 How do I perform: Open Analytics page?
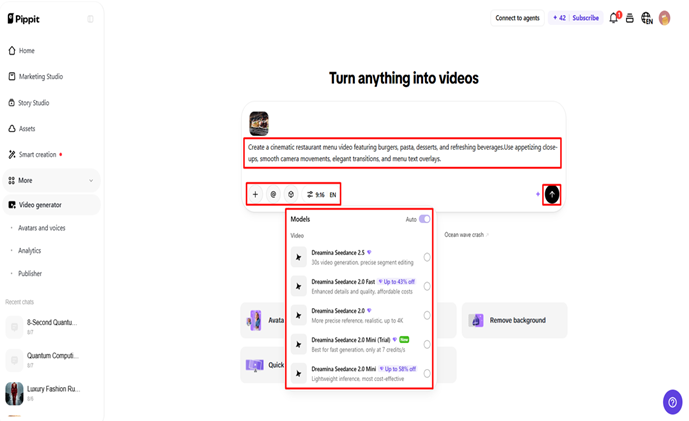click(29, 250)
